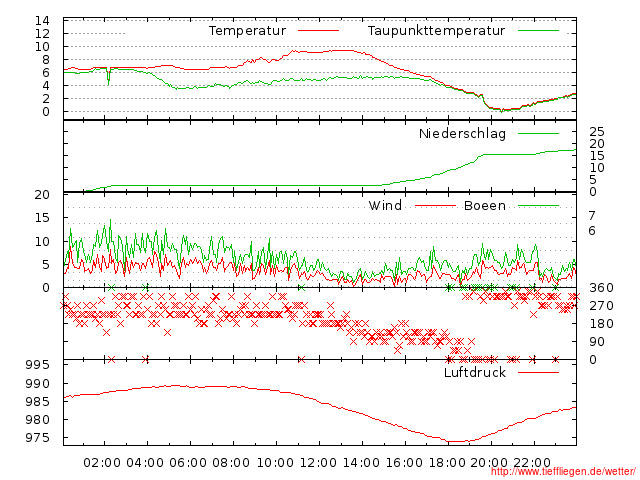Viewport: 640px width, 480px height.
Task: Click the green Taupunkttemperatur legend line
Action: point(538,31)
